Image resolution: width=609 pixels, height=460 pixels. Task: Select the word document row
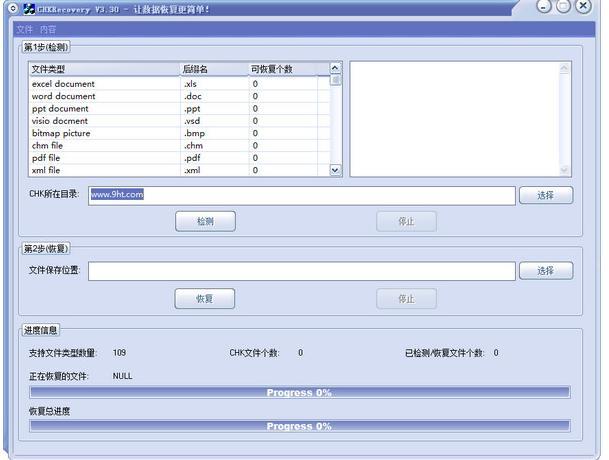(x=179, y=96)
